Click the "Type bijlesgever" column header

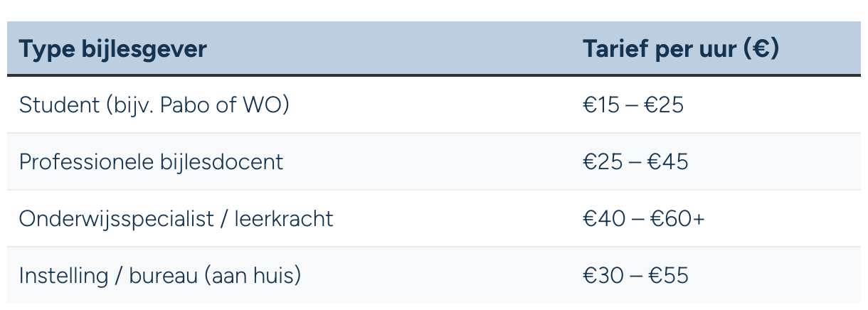point(113,49)
